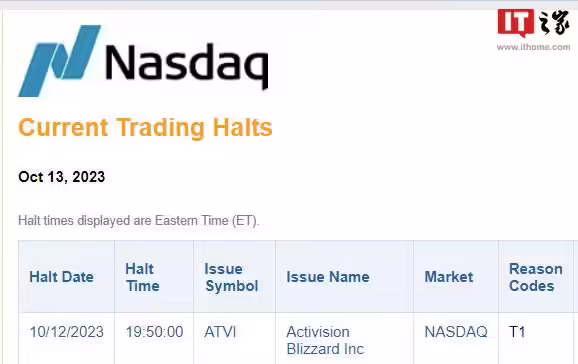The height and width of the screenshot is (364, 578).
Task: Open the www.ithome.com watermark link
Action: click(533, 47)
